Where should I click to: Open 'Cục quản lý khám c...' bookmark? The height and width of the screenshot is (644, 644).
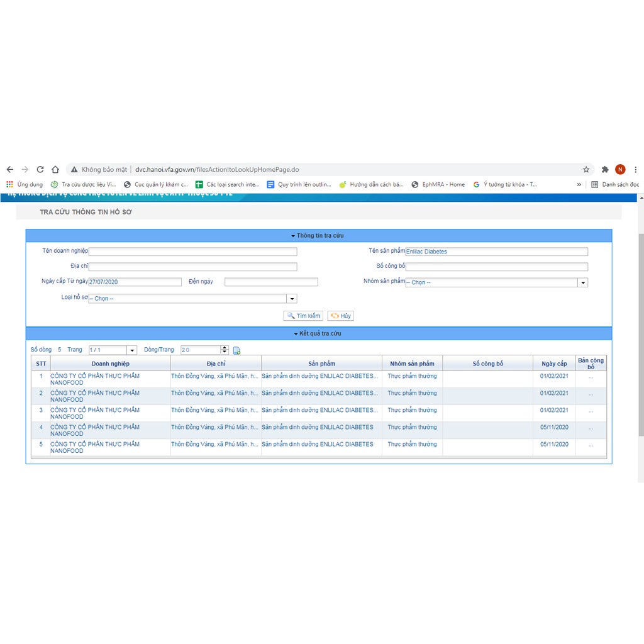coord(156,184)
